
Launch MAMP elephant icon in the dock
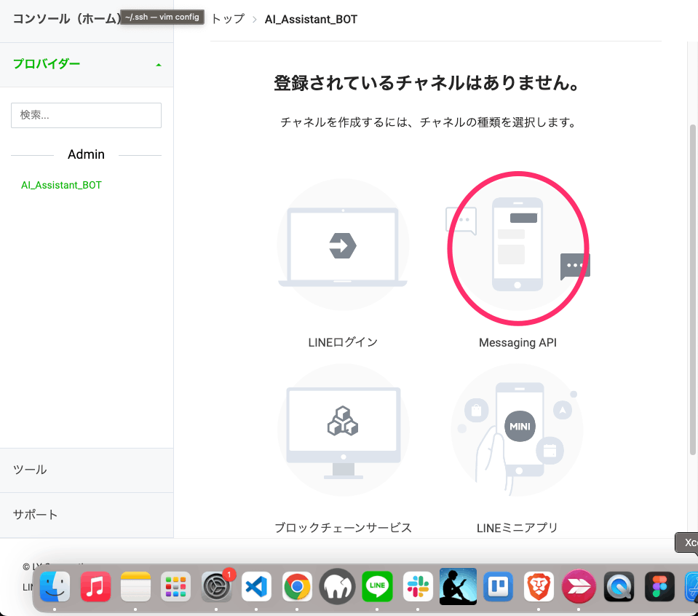pos(338,587)
